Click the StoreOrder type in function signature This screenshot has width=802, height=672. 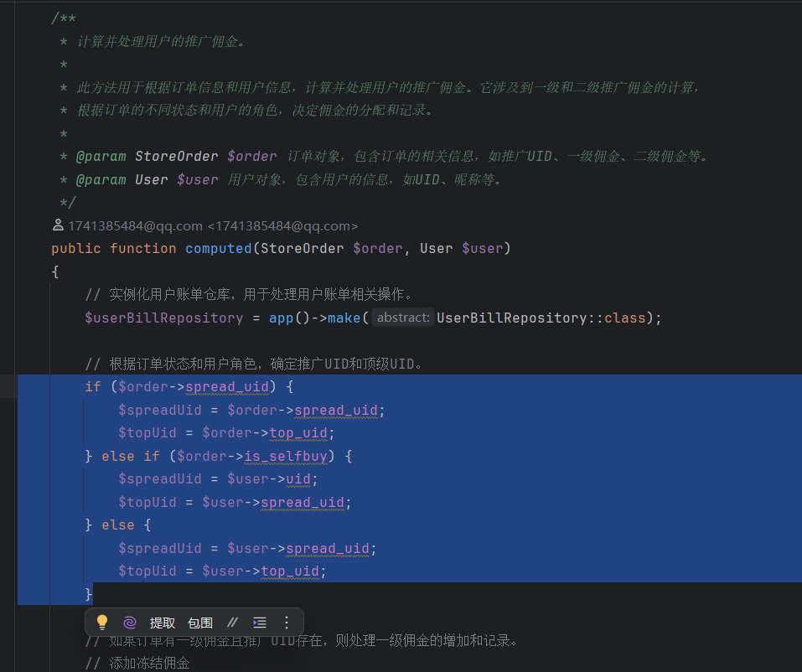pyautogui.click(x=303, y=249)
